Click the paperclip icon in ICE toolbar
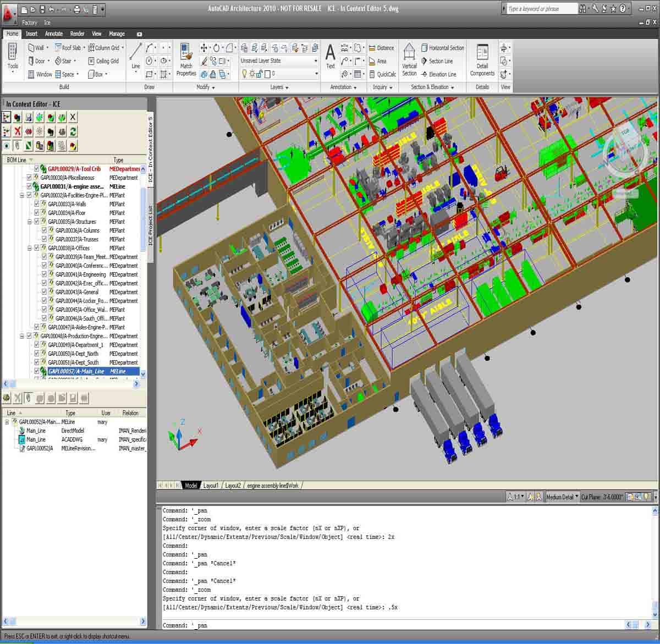Screen dimensions: 660x644 point(18,146)
